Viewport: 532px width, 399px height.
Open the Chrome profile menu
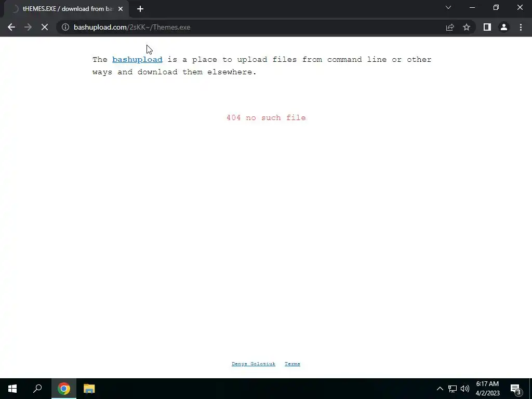coord(504,27)
